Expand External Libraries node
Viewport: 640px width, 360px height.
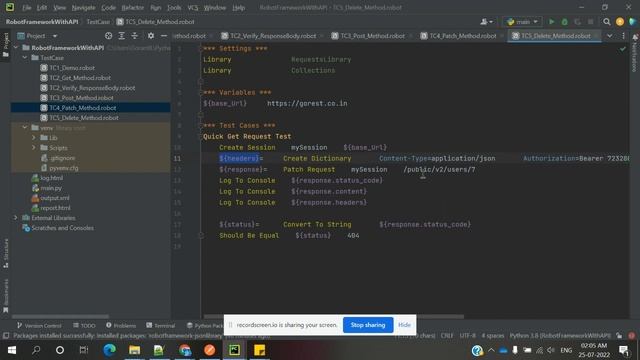[16, 218]
